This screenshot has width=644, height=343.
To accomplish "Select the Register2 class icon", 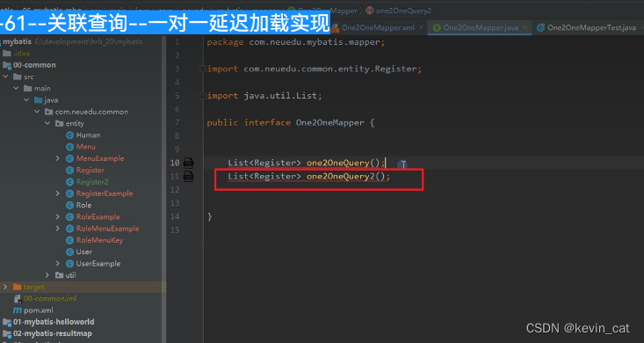I will 69,182.
